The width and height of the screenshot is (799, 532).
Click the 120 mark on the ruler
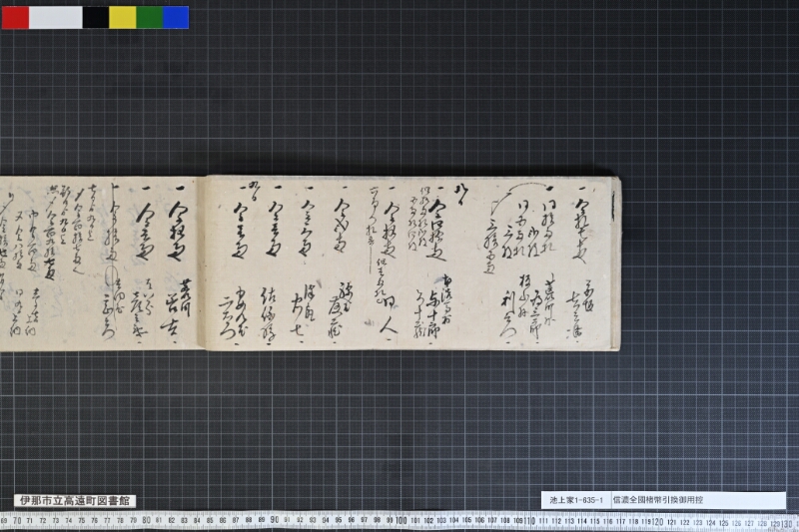pos(657,521)
